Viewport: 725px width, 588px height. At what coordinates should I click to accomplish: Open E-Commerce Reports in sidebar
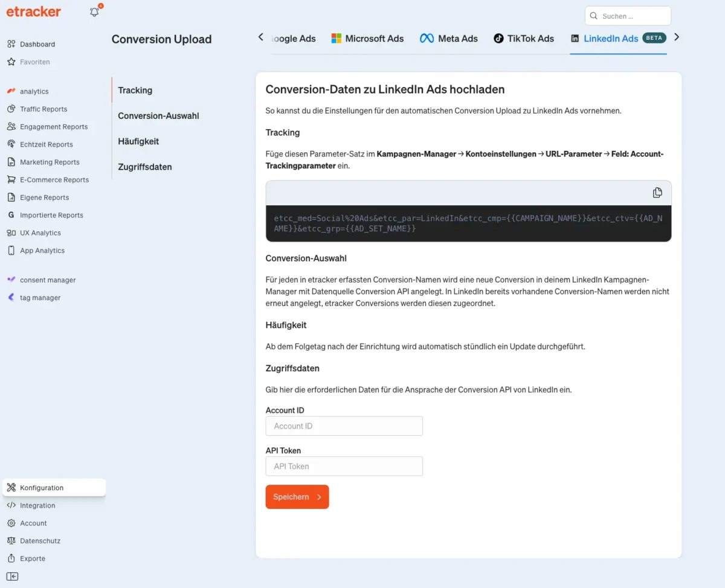54,180
